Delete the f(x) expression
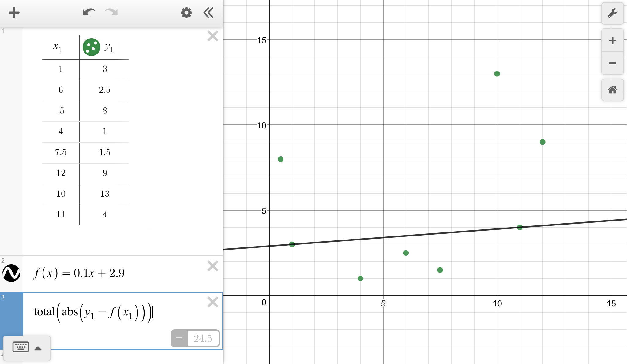This screenshot has width=627, height=364. [x=212, y=266]
